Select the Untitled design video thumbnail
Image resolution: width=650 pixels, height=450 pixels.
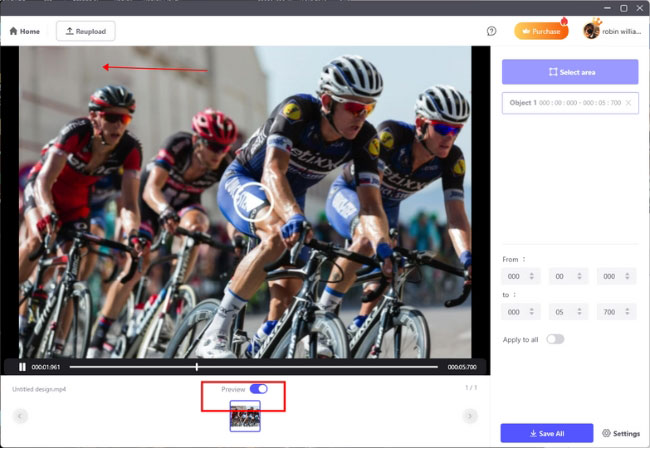pos(245,417)
